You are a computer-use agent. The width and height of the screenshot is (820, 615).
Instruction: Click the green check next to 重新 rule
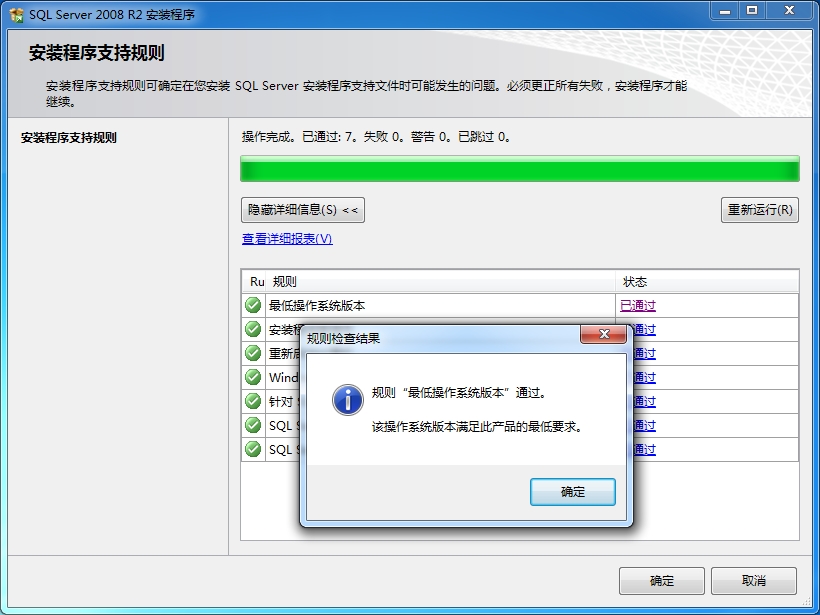pyautogui.click(x=253, y=353)
